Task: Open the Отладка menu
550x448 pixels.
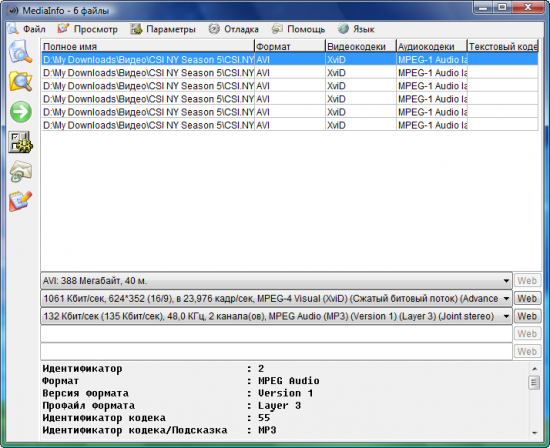Action: coord(234,29)
